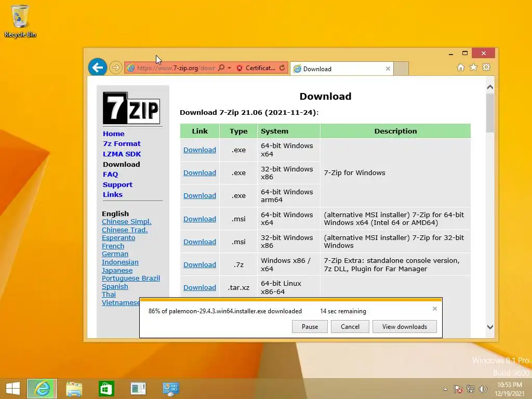Switch language to Thai
The image size is (532, 399).
click(109, 295)
